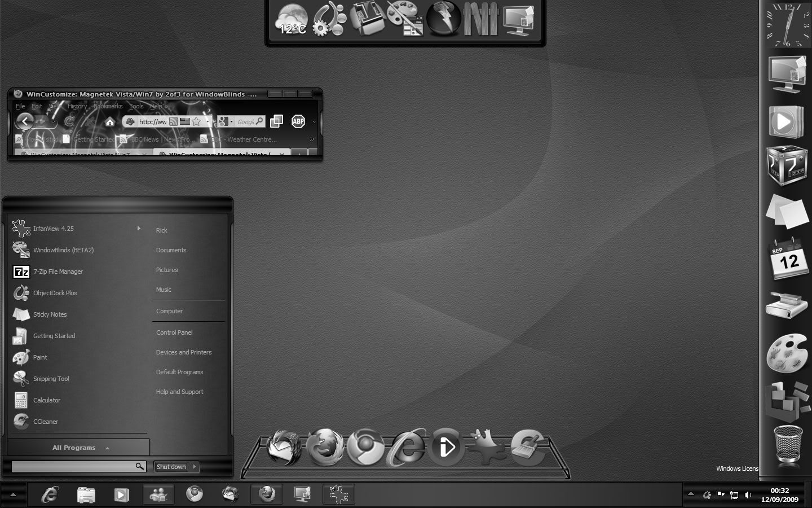The height and width of the screenshot is (508, 812).
Task: Click the RSS feed icon in the address bar
Action: coord(174,121)
